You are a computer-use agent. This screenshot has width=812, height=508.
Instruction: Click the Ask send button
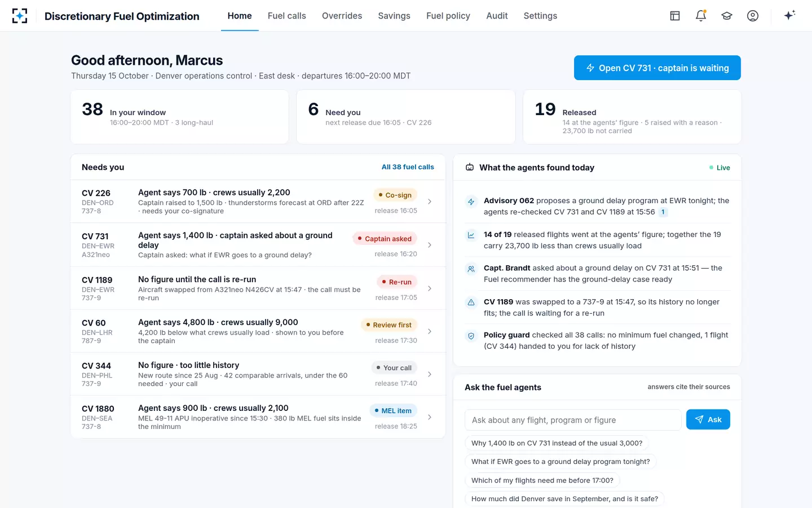708,419
